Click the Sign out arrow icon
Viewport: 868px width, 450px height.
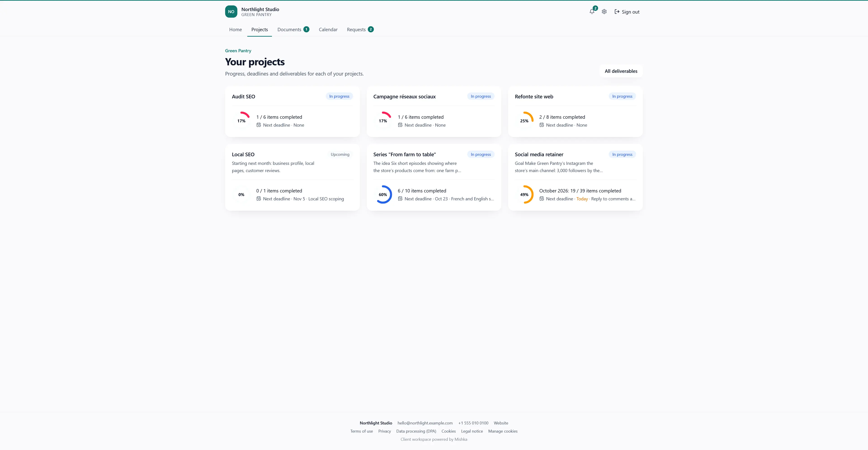617,12
